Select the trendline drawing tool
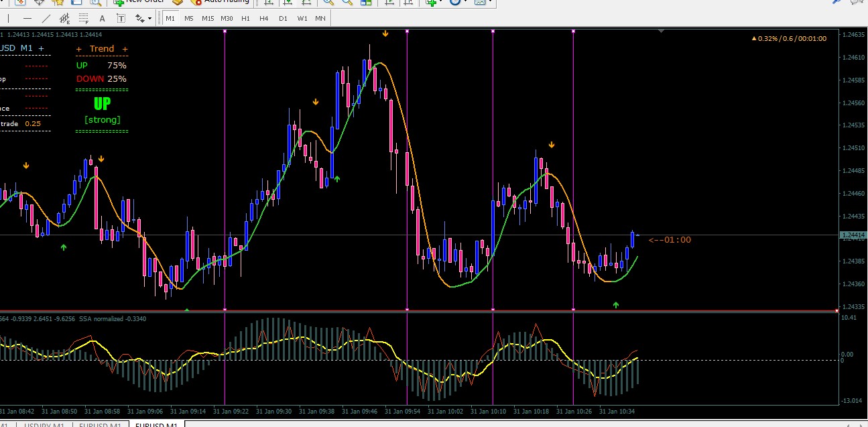Image resolution: width=868 pixels, height=427 pixels. [46, 18]
